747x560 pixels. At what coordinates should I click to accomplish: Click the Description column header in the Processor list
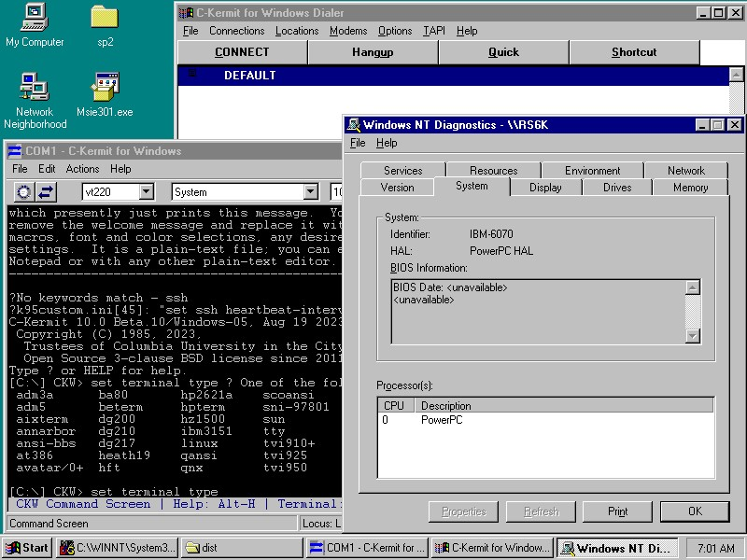(x=564, y=406)
